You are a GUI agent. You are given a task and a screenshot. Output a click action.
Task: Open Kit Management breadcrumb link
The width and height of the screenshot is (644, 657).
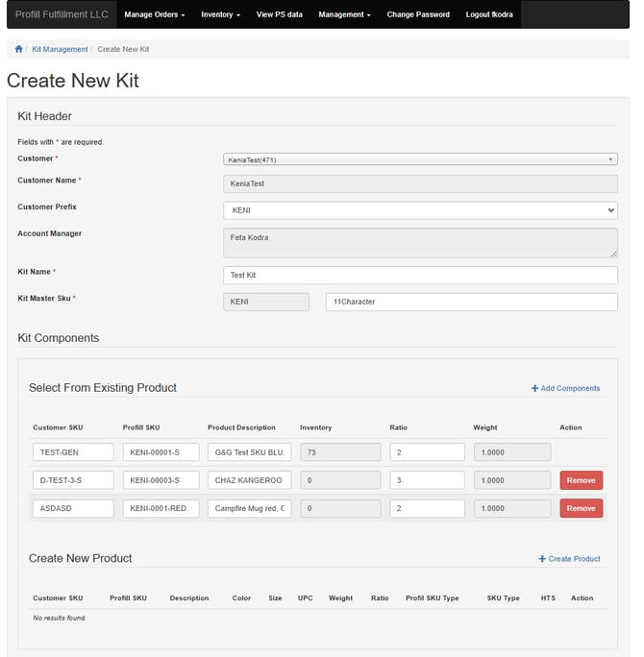tap(60, 49)
